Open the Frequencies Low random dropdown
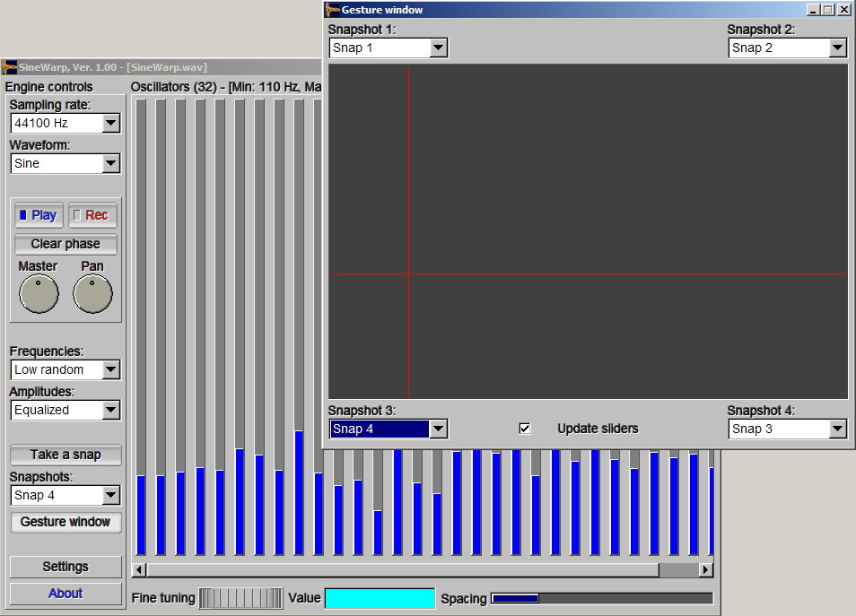The image size is (856, 616). point(110,369)
